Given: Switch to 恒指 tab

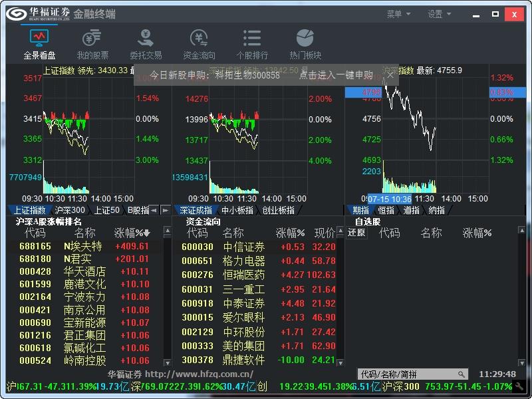Looking at the screenshot, I should [386, 210].
